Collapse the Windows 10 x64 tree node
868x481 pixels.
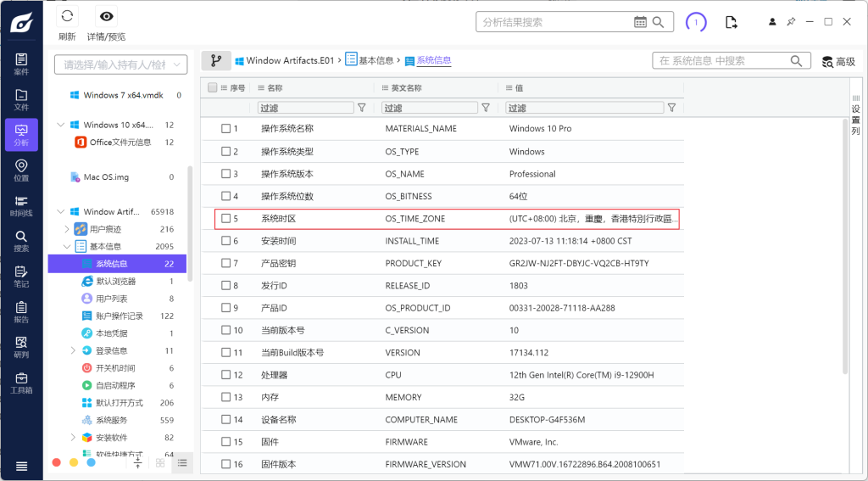click(60, 125)
